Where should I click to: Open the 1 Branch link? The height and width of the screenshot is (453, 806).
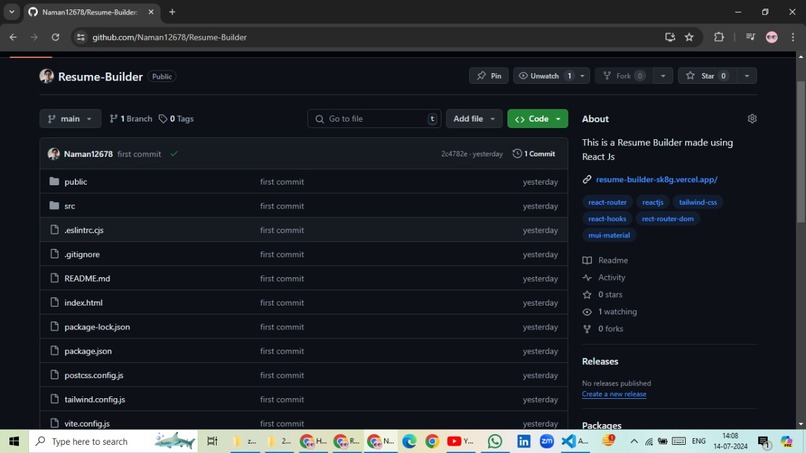tap(131, 119)
